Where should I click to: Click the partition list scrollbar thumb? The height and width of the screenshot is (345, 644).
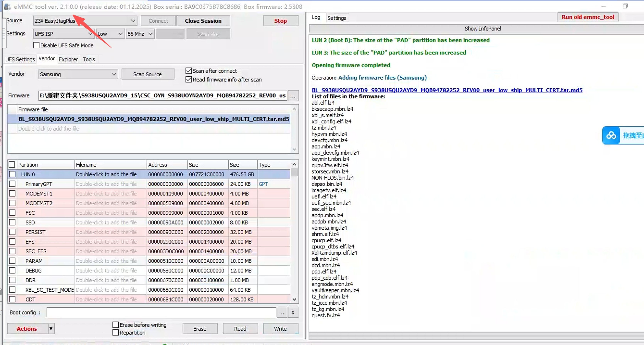(294, 173)
